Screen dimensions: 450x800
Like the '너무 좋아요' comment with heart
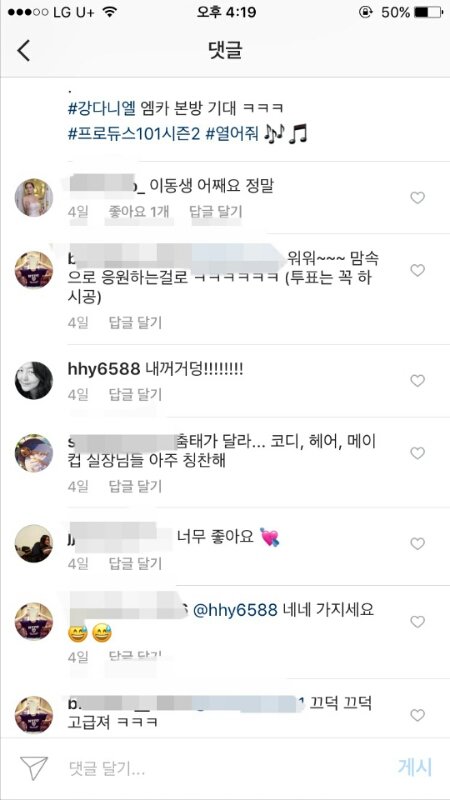point(417,544)
